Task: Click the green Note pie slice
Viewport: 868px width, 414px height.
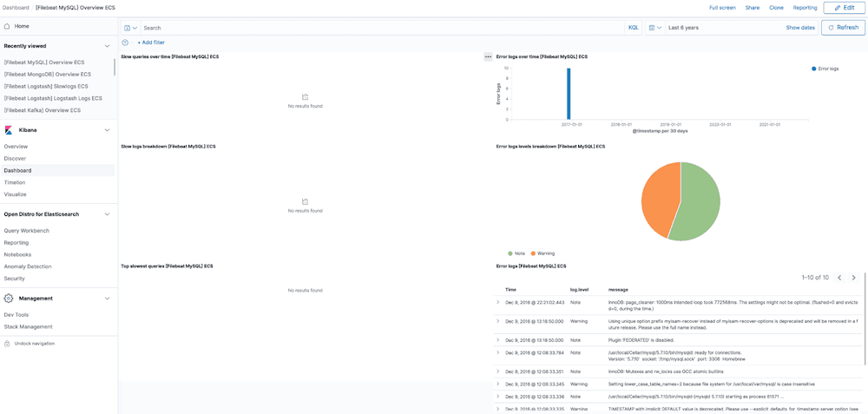Action: 700,202
